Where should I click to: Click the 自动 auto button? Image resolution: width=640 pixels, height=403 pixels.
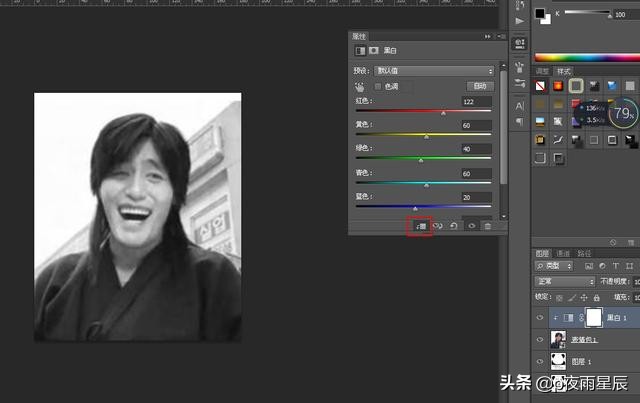(481, 87)
